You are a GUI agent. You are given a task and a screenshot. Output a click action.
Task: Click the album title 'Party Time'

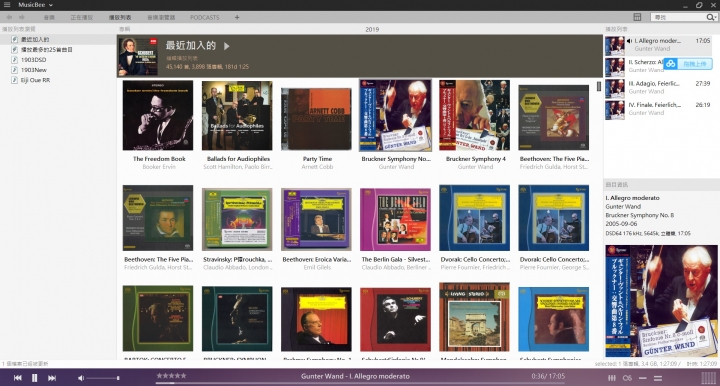(x=317, y=159)
